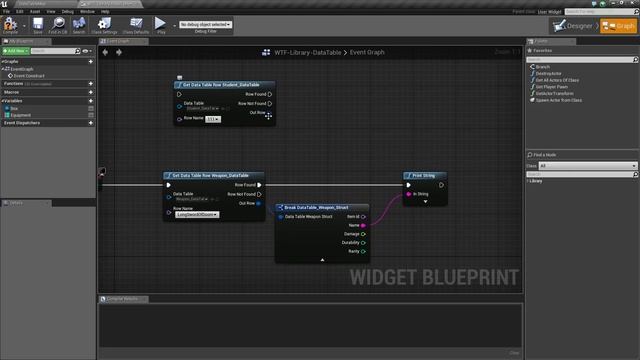The width and height of the screenshot is (640, 360).
Task: Open the Window menu
Action: [x=87, y=11]
